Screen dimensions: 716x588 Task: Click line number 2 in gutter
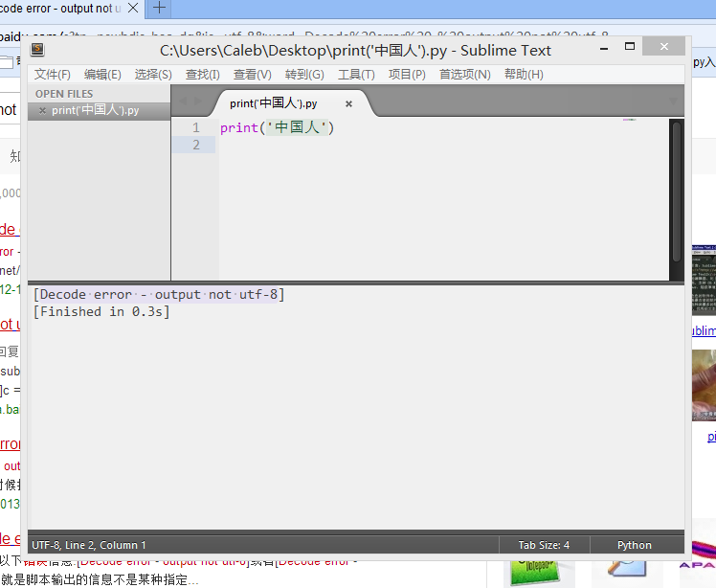196,145
